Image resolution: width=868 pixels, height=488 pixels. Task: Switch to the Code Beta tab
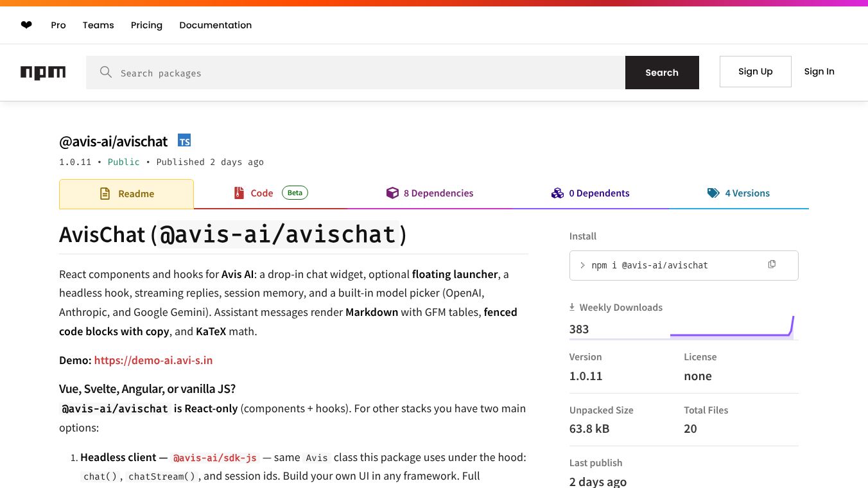[x=262, y=193]
